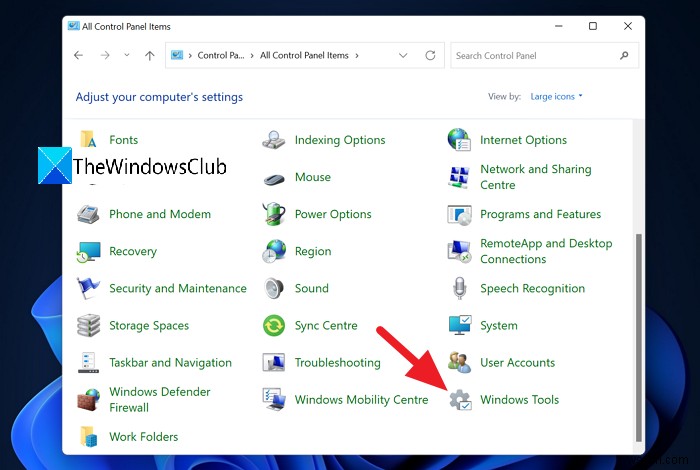This screenshot has width=700, height=470.
Task: Open the recent locations dropdown
Action: pyautogui.click(x=127, y=55)
